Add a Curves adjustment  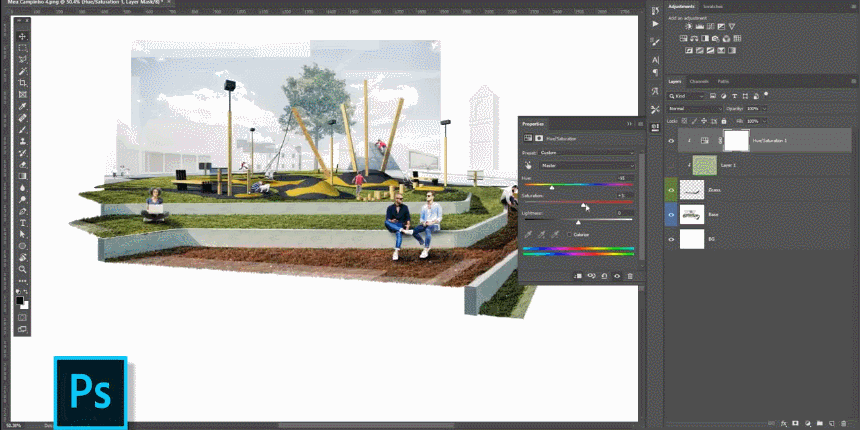pyautogui.click(x=710, y=26)
